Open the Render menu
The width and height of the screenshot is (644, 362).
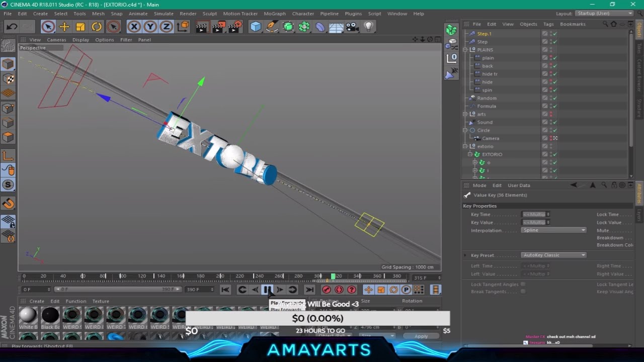(188, 14)
